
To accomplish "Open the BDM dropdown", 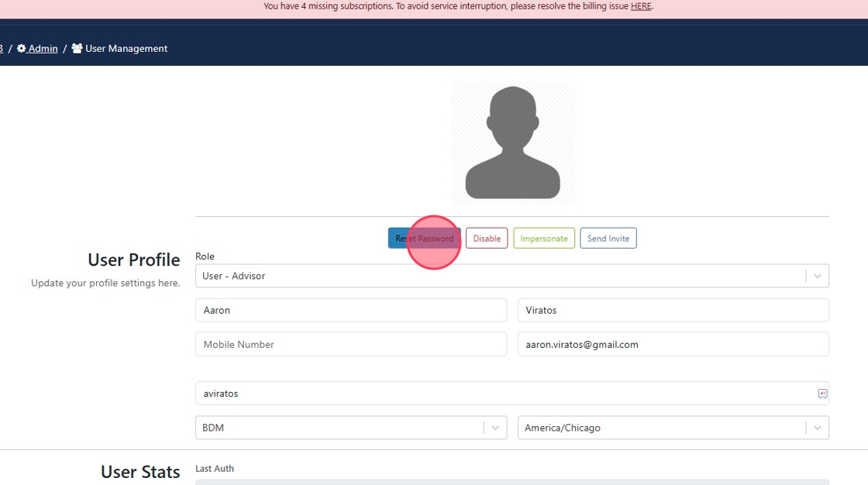I will (x=351, y=428).
